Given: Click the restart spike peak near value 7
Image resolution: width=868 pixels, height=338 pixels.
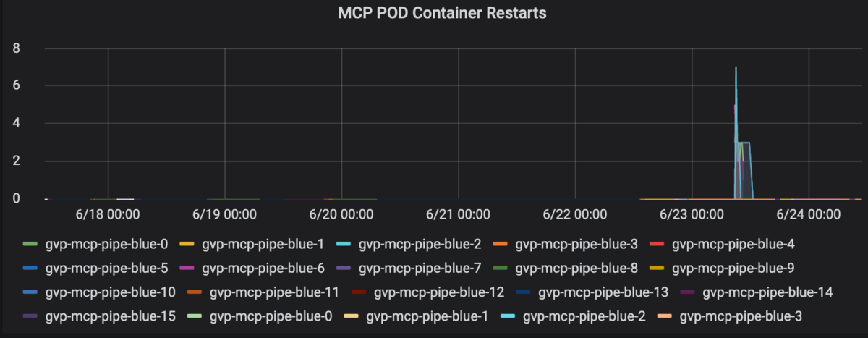Looking at the screenshot, I should click(x=736, y=67).
